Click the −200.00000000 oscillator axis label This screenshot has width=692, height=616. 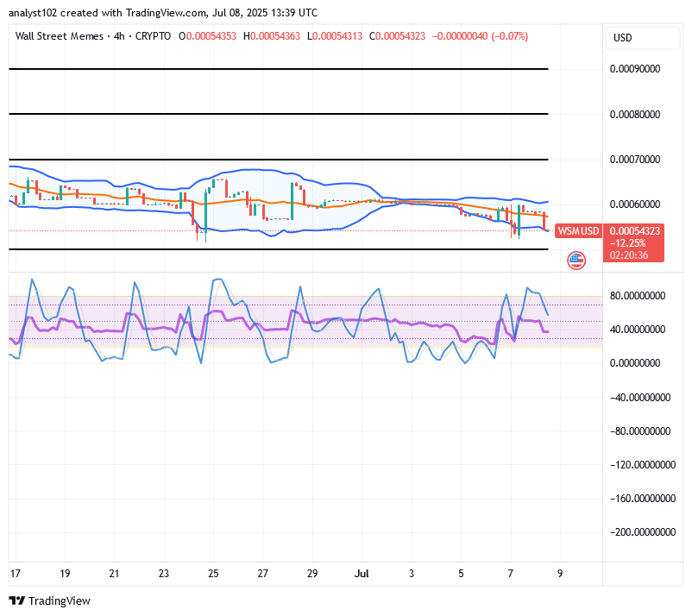(x=643, y=531)
